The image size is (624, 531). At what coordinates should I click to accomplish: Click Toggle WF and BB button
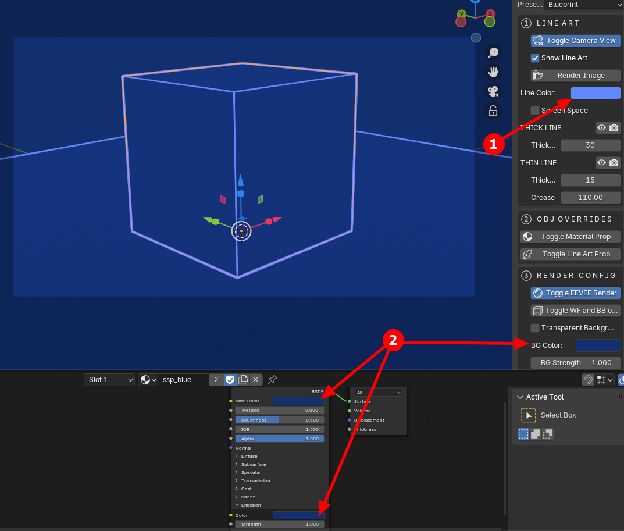(x=575, y=310)
